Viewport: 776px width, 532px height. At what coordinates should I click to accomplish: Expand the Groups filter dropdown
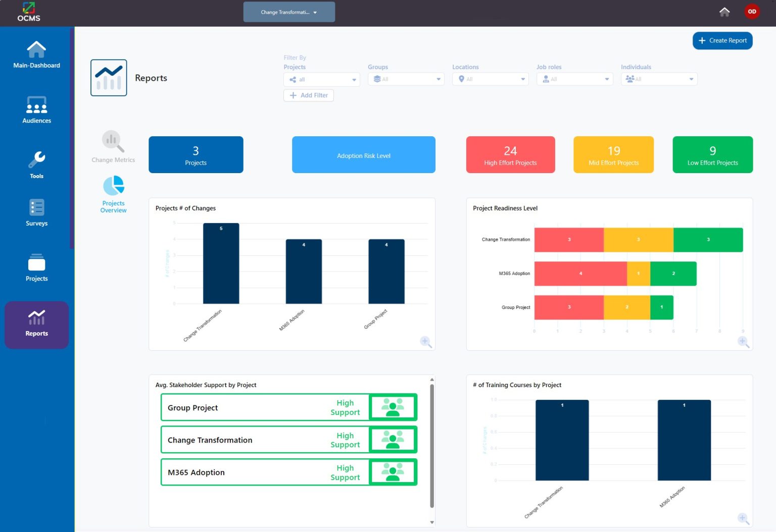[x=406, y=79]
